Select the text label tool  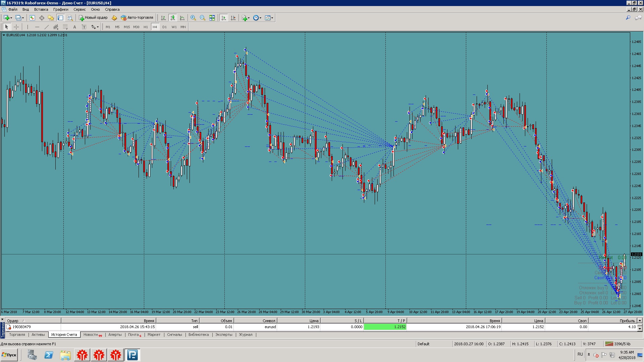84,27
